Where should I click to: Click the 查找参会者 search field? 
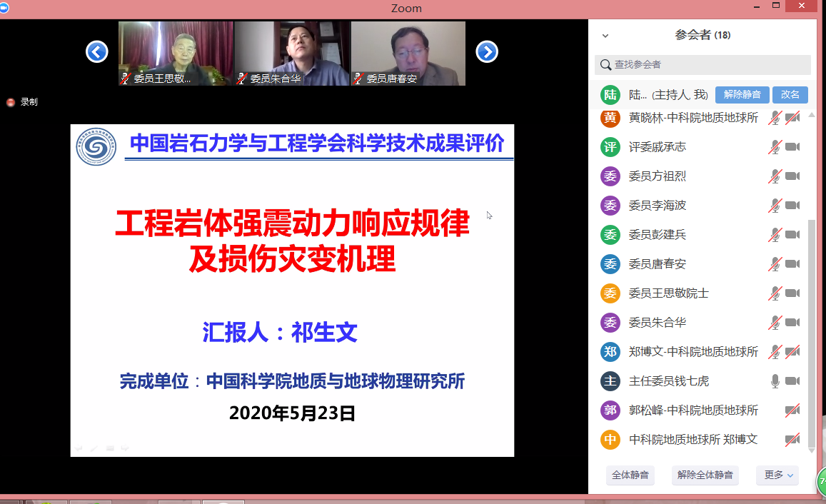point(707,65)
